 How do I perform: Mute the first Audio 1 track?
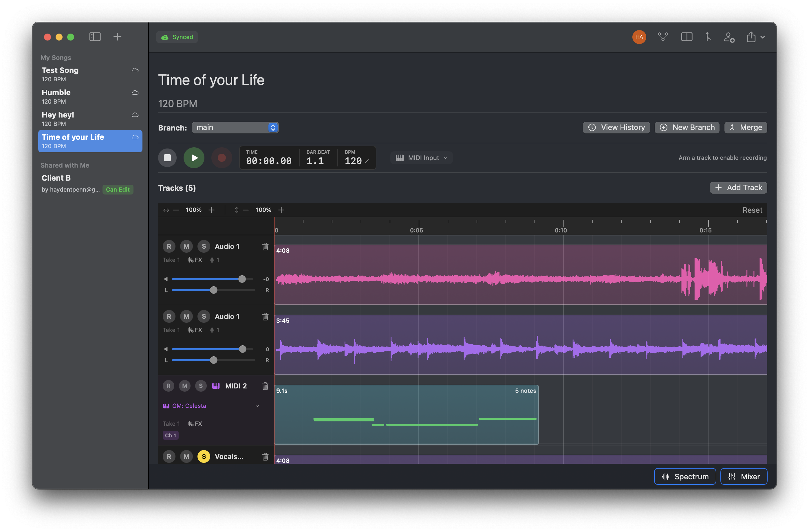pyautogui.click(x=186, y=246)
